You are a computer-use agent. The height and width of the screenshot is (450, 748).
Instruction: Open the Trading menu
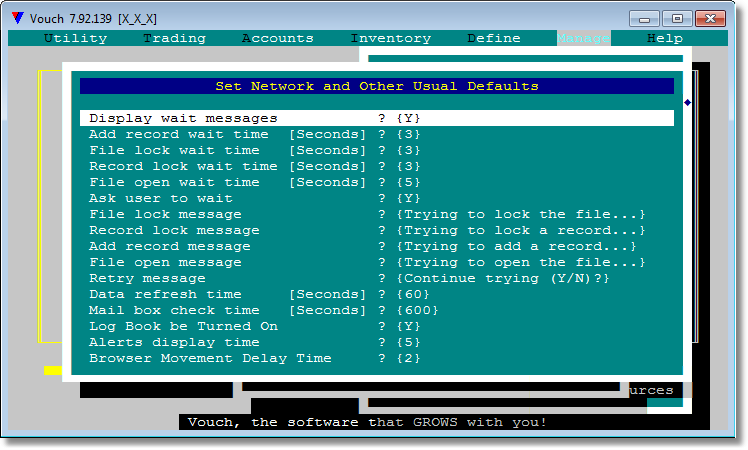pos(175,38)
